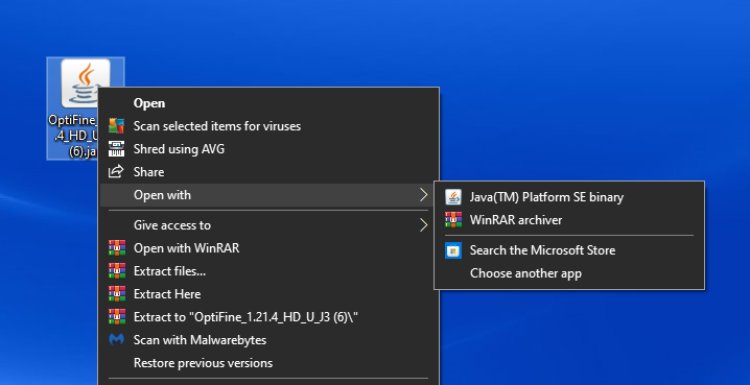Click WinRAR icon beside Extract Here

click(117, 294)
